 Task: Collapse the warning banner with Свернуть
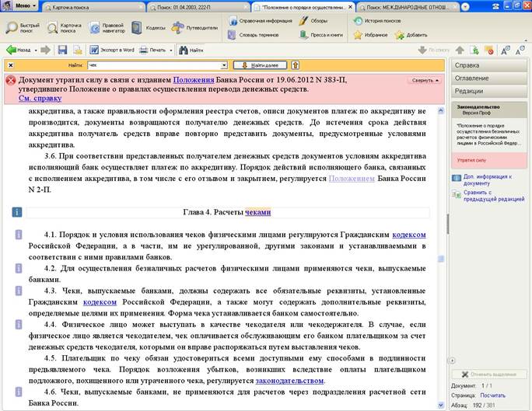pos(424,80)
